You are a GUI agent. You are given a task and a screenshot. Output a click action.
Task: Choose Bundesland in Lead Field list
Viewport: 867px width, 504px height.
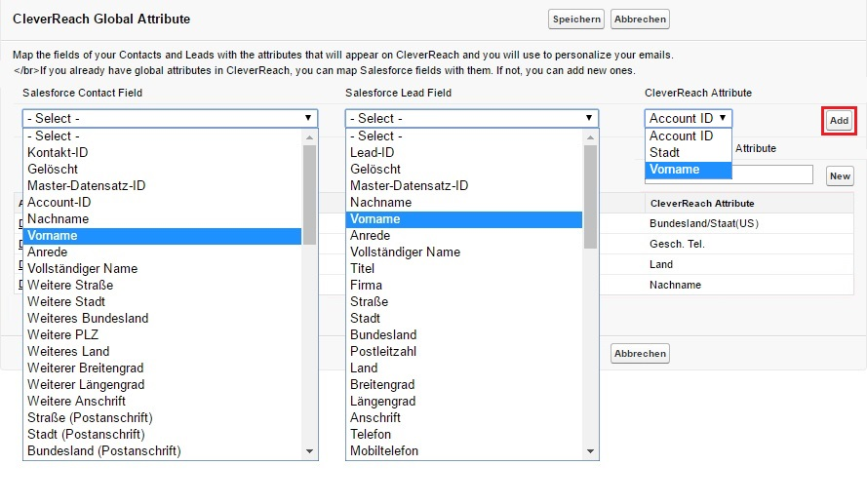464,335
